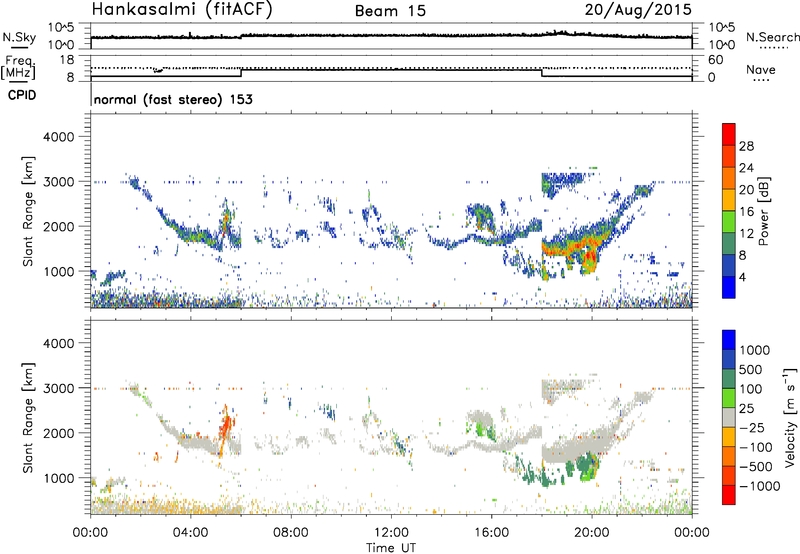Click the "Power [dB]" color bar title
The height and width of the screenshot is (554, 800).
(x=763, y=211)
